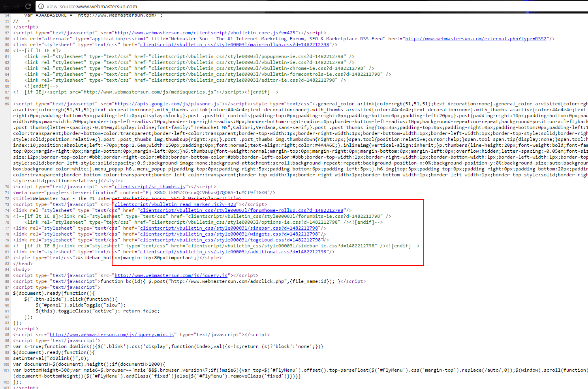Click the vbulletin-chrome-ie.css href text
Image resolution: width=588 pixels, height=389 pixels.
pos(258,68)
